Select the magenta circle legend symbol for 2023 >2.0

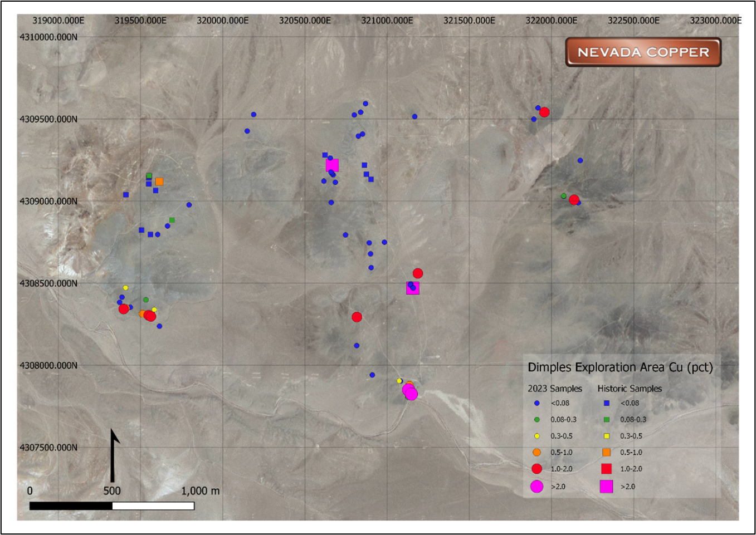pos(536,487)
